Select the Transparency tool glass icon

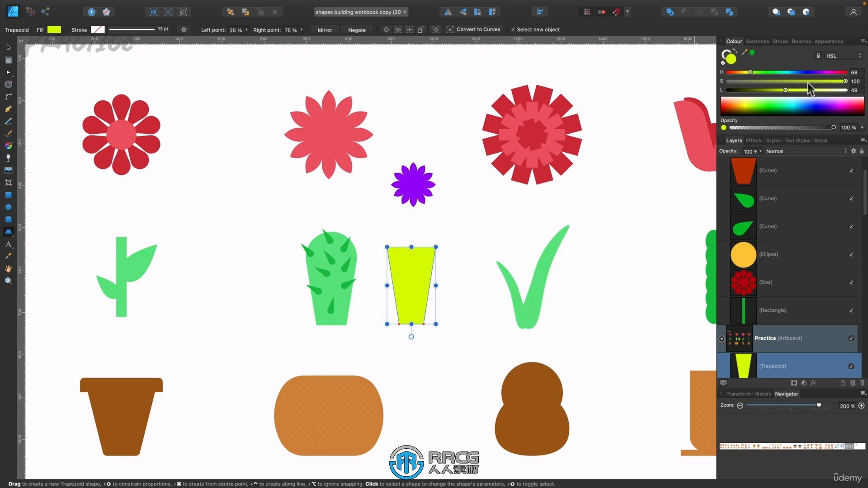point(8,158)
